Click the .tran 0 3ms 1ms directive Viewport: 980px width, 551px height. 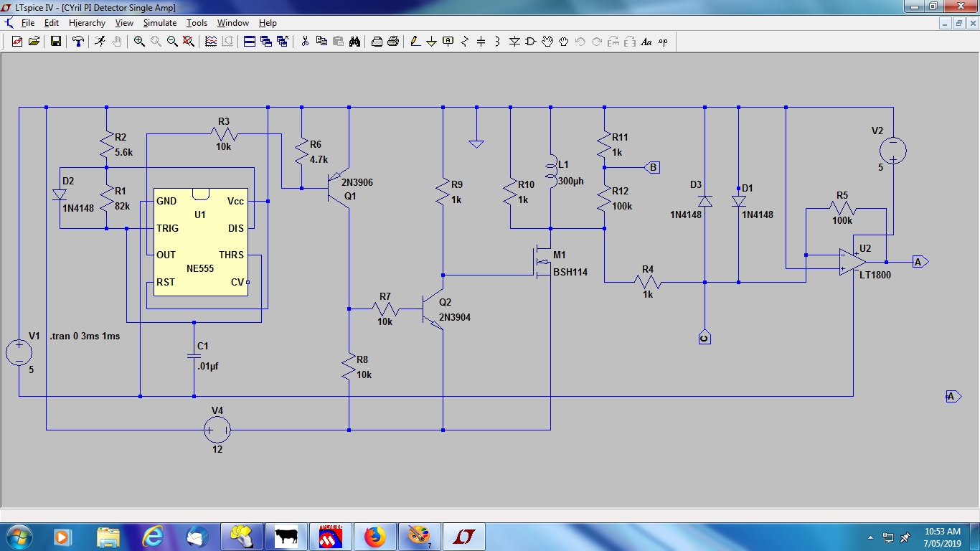[85, 336]
